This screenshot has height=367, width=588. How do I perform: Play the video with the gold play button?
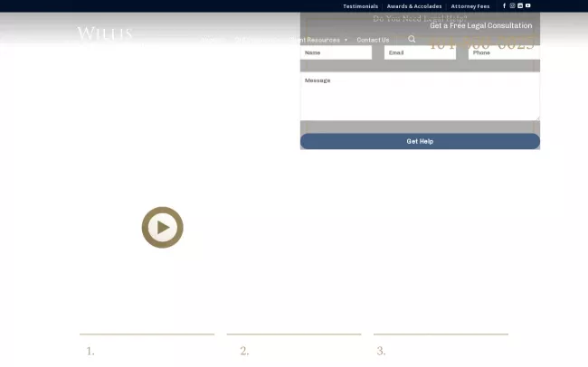click(x=162, y=227)
